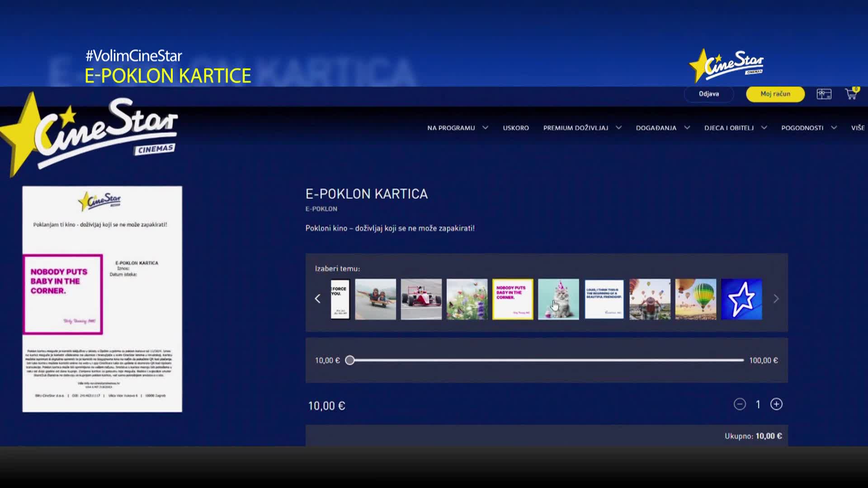The width and height of the screenshot is (868, 488).
Task: Click the 'E-POKLON' category label
Action: [x=321, y=209]
